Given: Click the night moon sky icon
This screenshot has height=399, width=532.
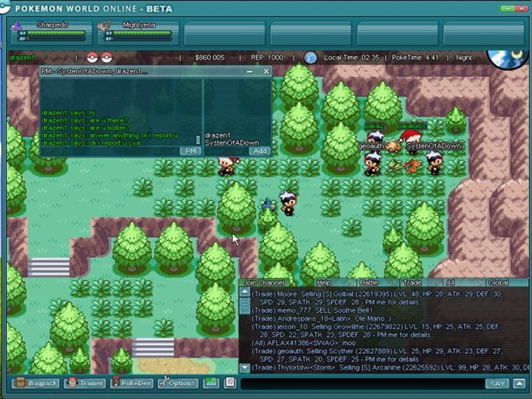Looking at the screenshot, I should [x=507, y=58].
